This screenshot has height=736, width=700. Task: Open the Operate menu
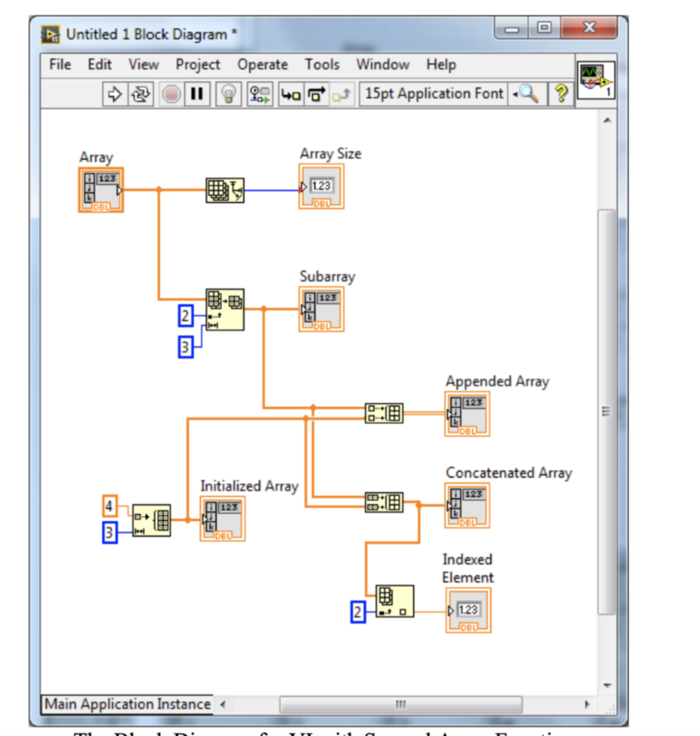click(262, 64)
